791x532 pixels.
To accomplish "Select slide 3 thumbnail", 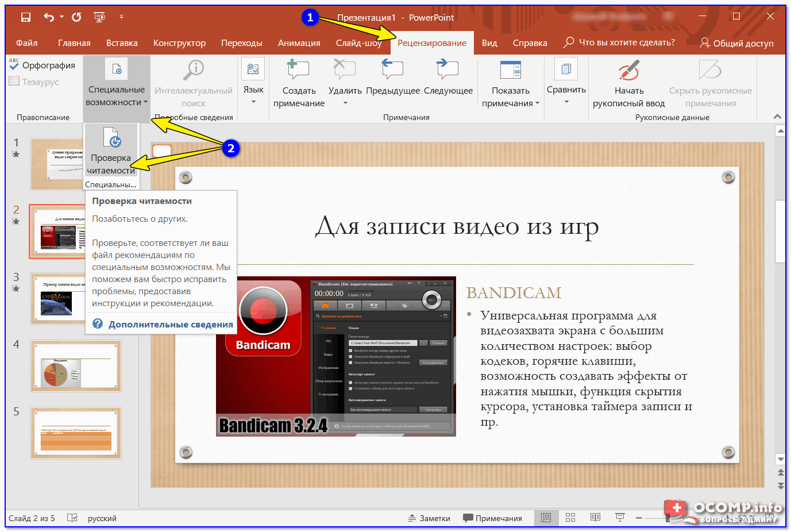I will [57, 298].
